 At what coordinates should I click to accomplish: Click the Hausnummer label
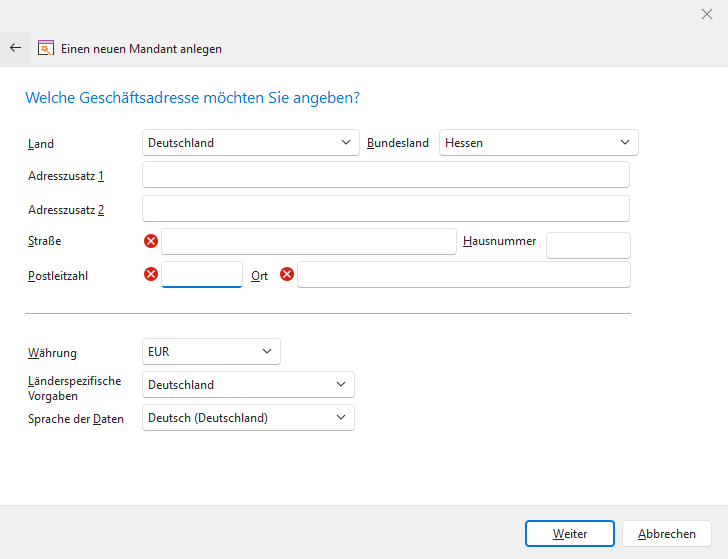tap(500, 241)
